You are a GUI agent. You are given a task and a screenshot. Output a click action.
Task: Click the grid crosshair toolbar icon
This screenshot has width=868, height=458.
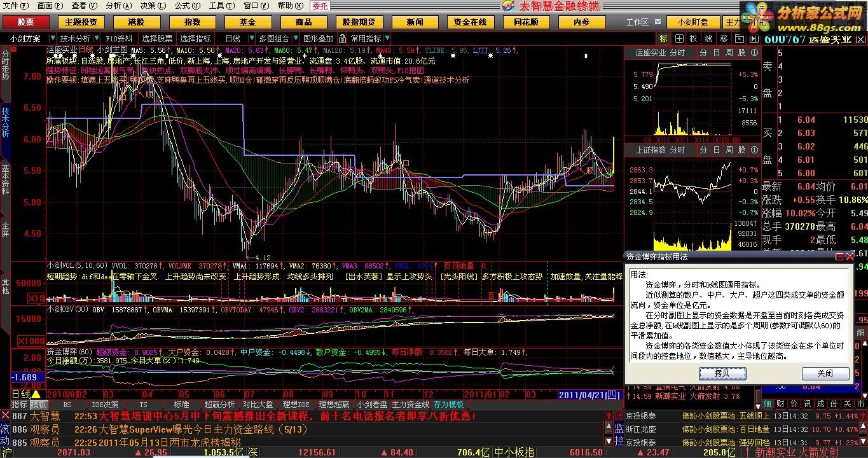679,38
